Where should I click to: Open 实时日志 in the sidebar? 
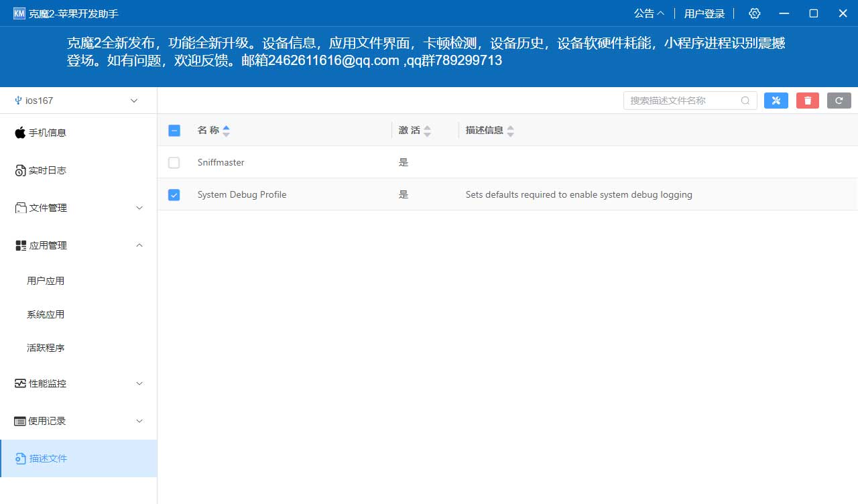point(78,170)
